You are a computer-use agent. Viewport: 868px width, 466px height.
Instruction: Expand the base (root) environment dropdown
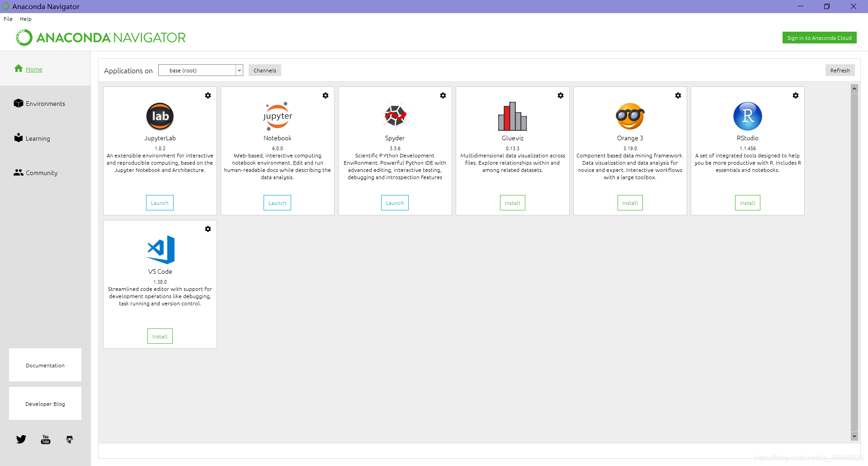pyautogui.click(x=239, y=70)
